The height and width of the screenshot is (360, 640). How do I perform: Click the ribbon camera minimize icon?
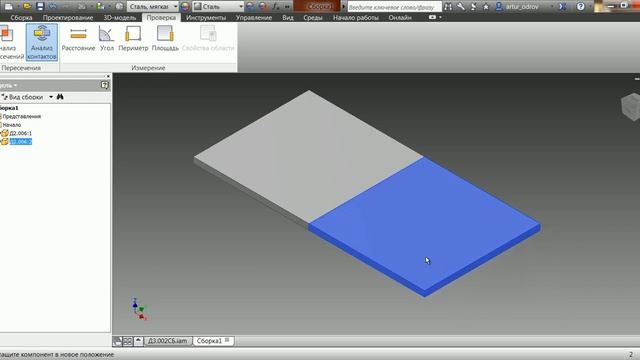pos(432,17)
